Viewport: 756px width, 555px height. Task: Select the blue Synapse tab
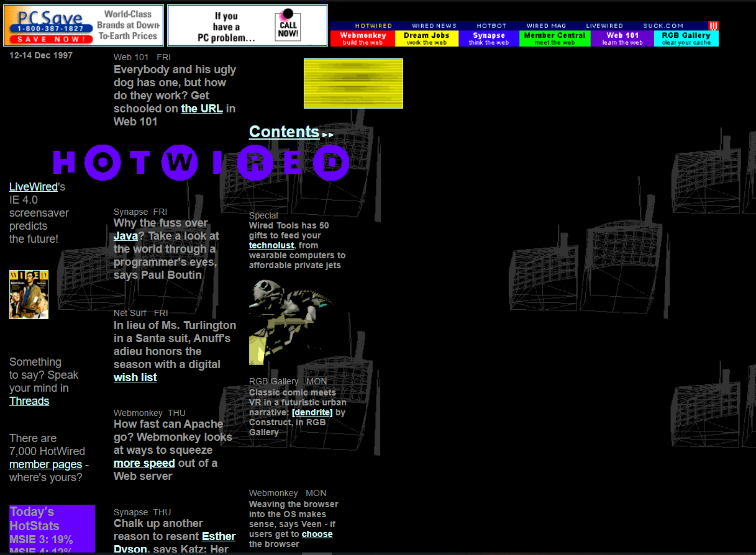tap(489, 38)
